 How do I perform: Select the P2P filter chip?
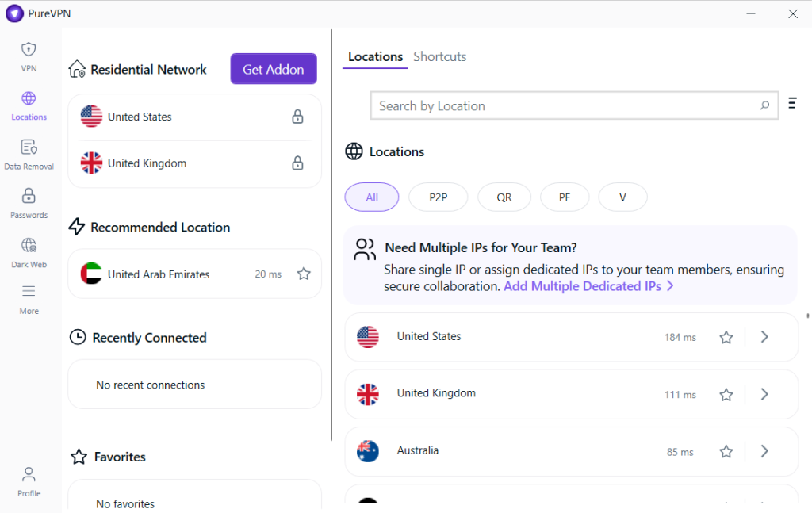(x=438, y=197)
